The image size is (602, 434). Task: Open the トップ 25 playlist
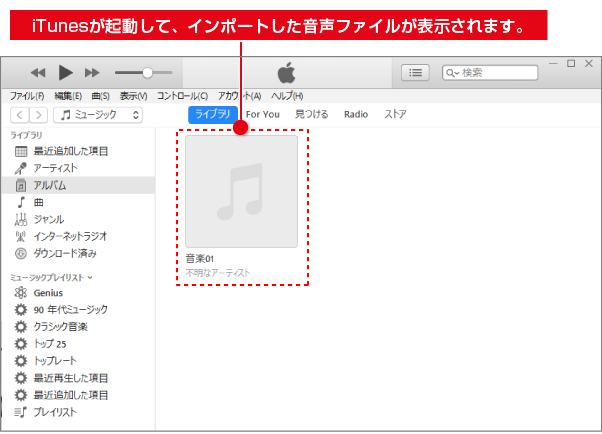[50, 344]
